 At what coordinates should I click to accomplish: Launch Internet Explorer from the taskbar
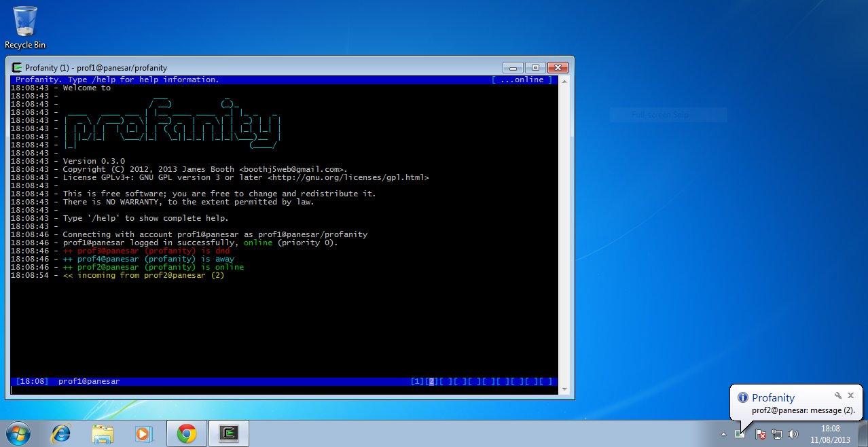click(x=61, y=433)
